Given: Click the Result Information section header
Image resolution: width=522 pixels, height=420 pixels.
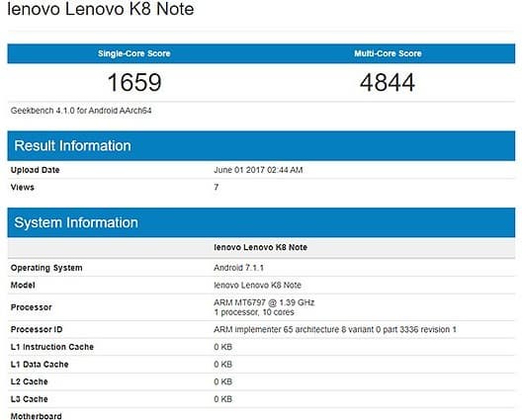Looking at the screenshot, I should tap(261, 146).
